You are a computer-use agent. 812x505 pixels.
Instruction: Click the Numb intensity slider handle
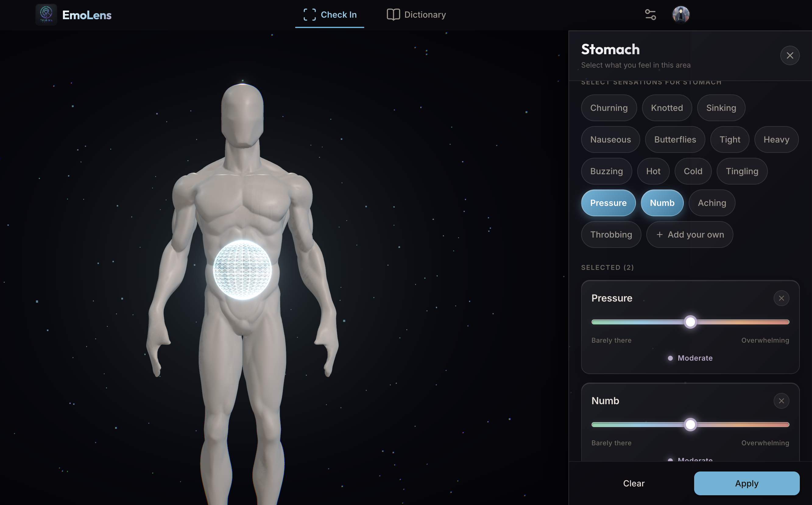[x=690, y=425]
